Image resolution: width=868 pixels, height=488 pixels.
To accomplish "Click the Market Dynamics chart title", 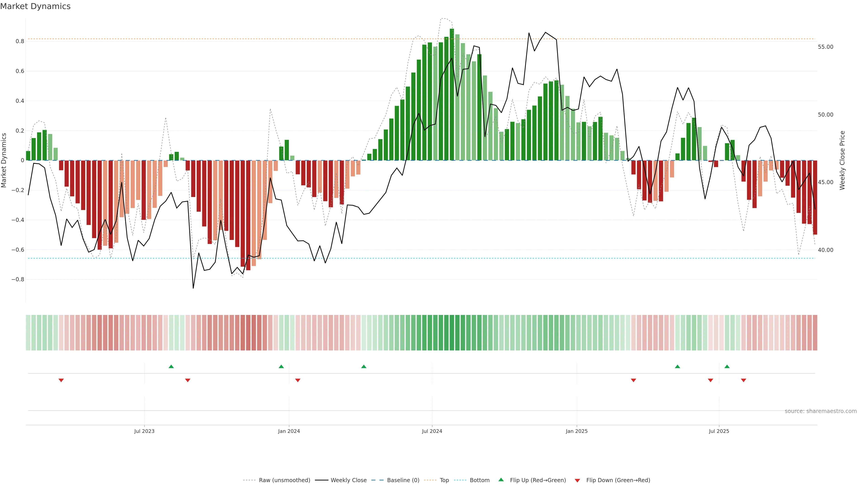I will tap(35, 6).
